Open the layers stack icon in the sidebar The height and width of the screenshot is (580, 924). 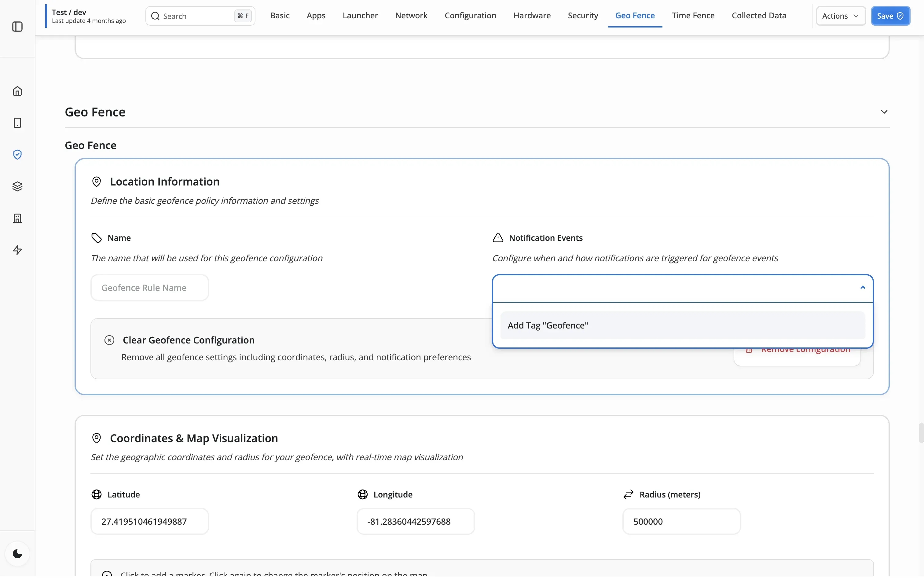tap(17, 186)
